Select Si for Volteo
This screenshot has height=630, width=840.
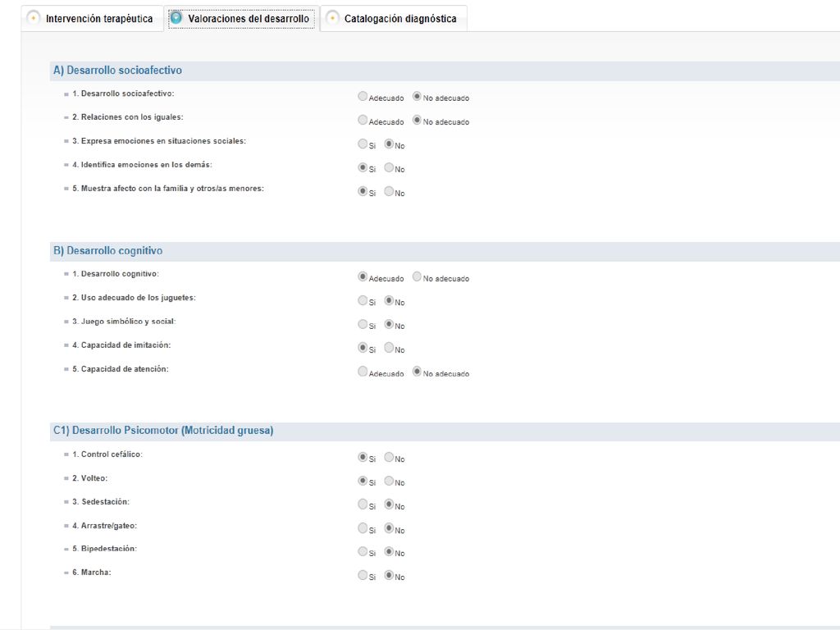point(363,481)
